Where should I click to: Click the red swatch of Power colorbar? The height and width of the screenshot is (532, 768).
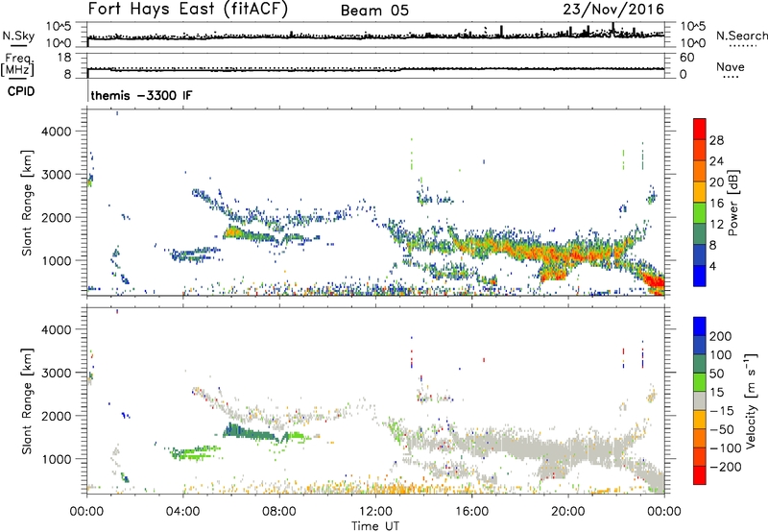tap(700, 129)
